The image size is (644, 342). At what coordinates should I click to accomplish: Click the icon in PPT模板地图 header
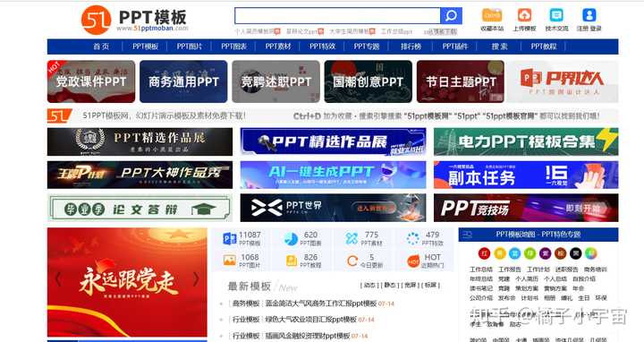(467, 235)
